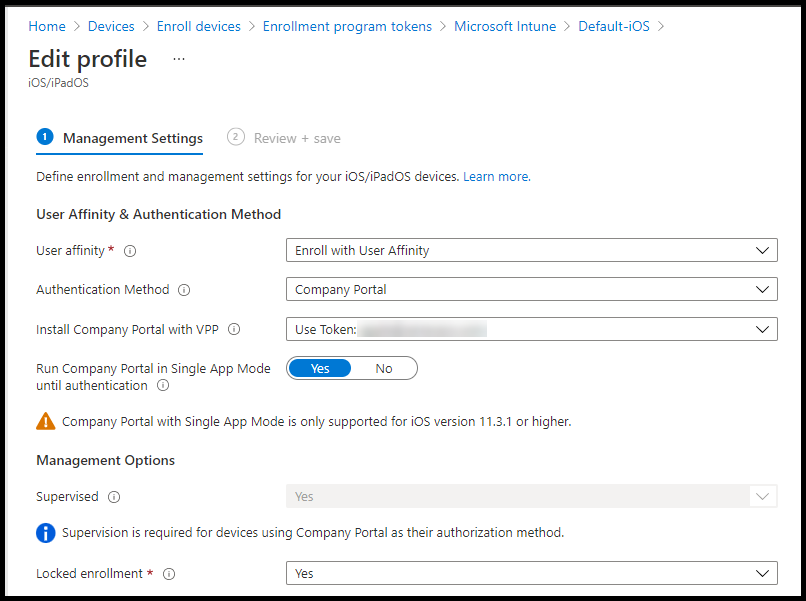Go to Enrollment program tokens breadcrumb
The height and width of the screenshot is (601, 806).
click(347, 26)
